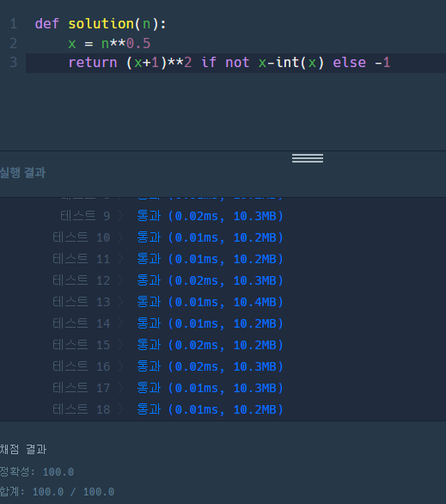Click test 18 result '통과 (0.01ms, 10.2MB)'
This screenshot has height=504, width=446.
[x=210, y=409]
